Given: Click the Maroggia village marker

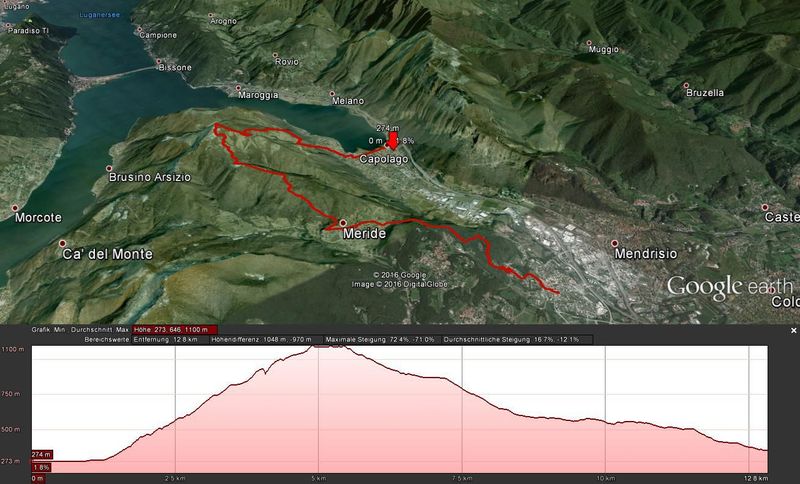Looking at the screenshot, I should 238,88.
